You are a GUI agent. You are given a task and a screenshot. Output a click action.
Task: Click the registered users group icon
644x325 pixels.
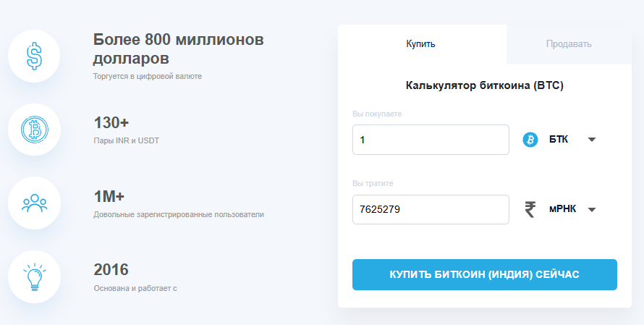(34, 203)
